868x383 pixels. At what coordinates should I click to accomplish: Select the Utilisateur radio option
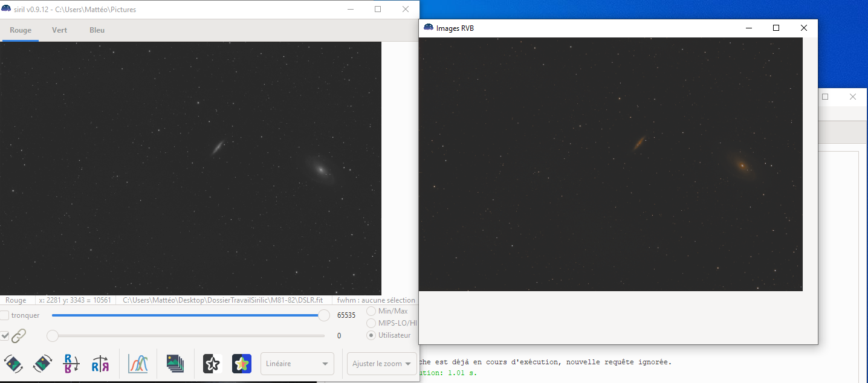point(372,335)
